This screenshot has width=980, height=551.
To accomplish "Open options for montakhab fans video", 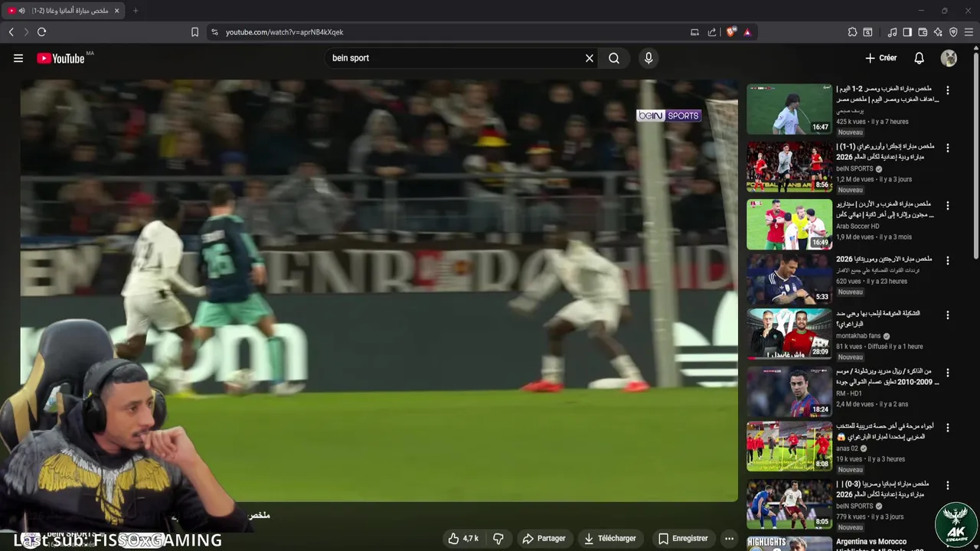I will (x=948, y=315).
